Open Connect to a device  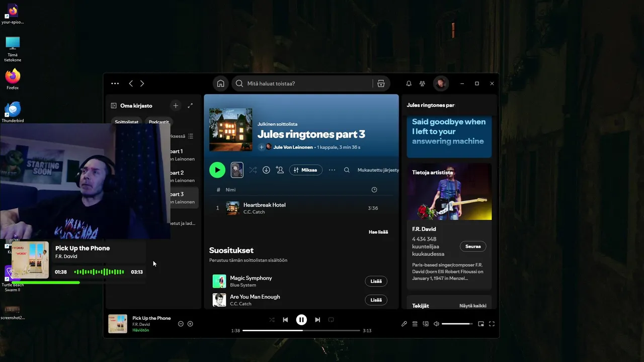pyautogui.click(x=426, y=324)
